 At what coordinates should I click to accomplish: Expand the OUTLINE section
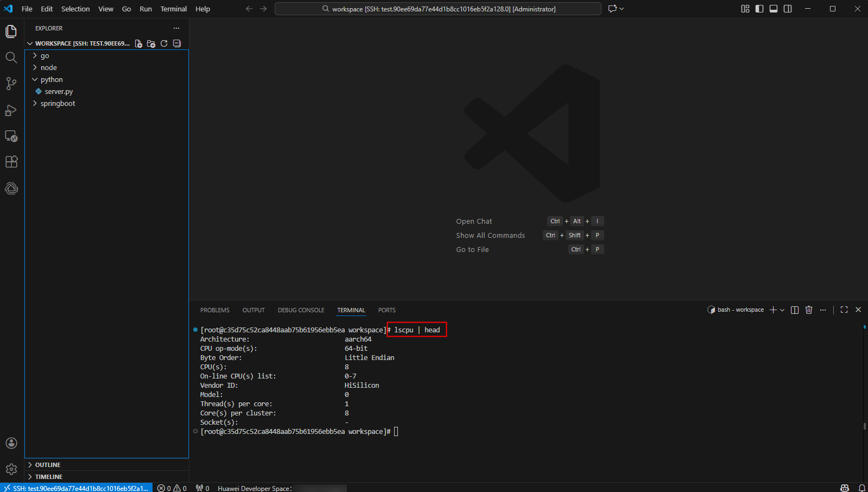pos(106,465)
